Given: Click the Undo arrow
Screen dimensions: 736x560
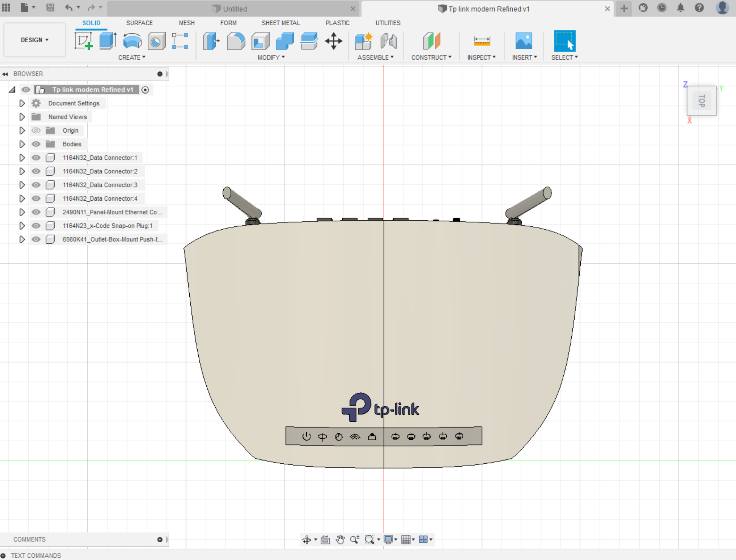Looking at the screenshot, I should (x=69, y=8).
